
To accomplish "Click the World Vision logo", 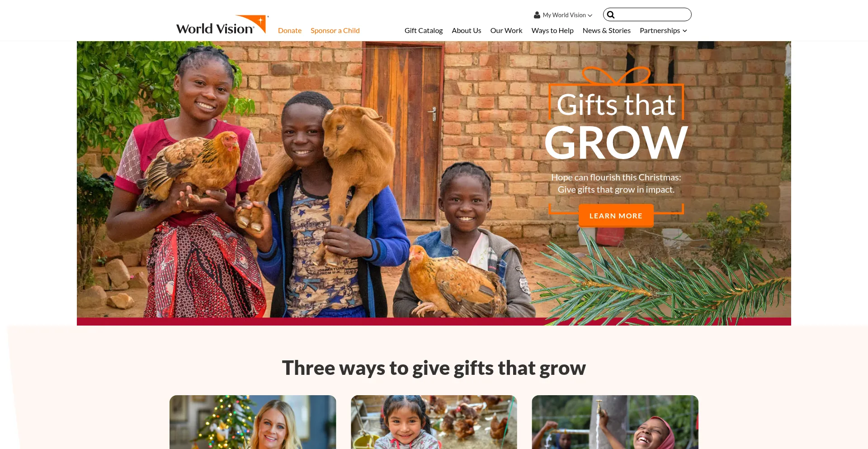I will click(222, 25).
